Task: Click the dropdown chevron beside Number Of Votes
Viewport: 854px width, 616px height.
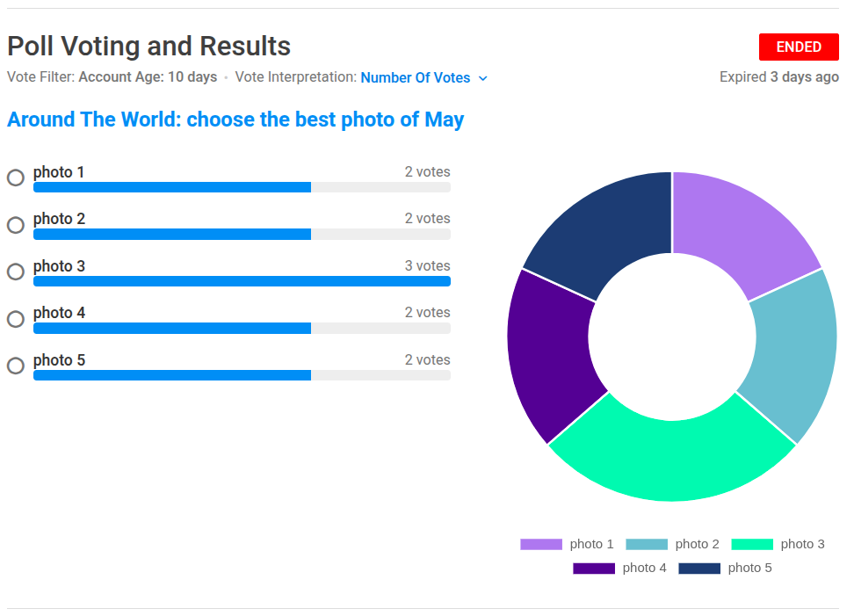Action: (x=483, y=78)
